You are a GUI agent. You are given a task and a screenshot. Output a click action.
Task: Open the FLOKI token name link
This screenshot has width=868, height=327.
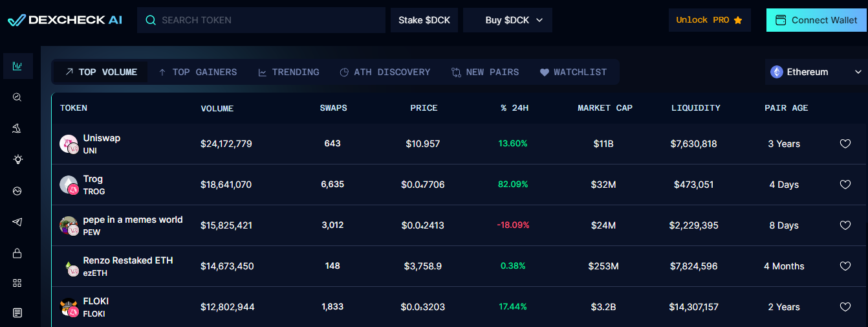96,301
